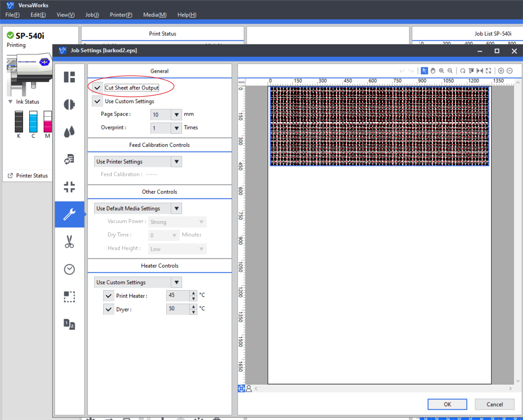The image size is (523, 420).
Task: Click the magenta M ink level bar
Action: click(48, 122)
